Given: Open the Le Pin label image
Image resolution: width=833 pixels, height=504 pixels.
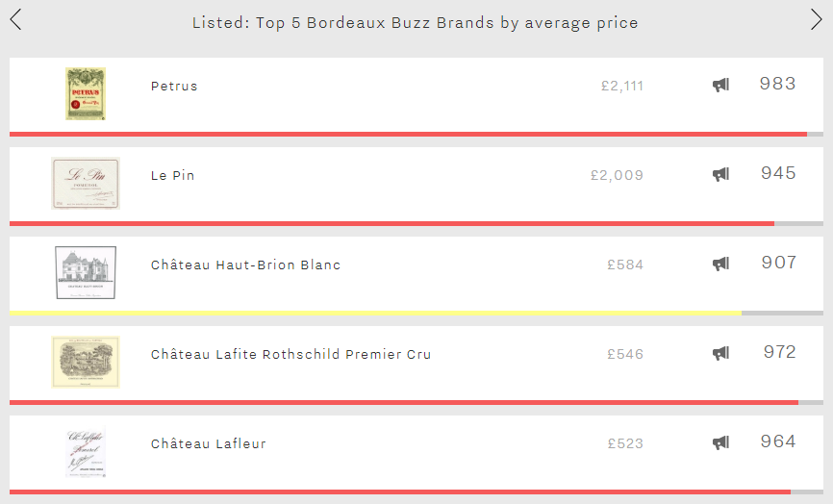Looking at the screenshot, I should click(86, 183).
